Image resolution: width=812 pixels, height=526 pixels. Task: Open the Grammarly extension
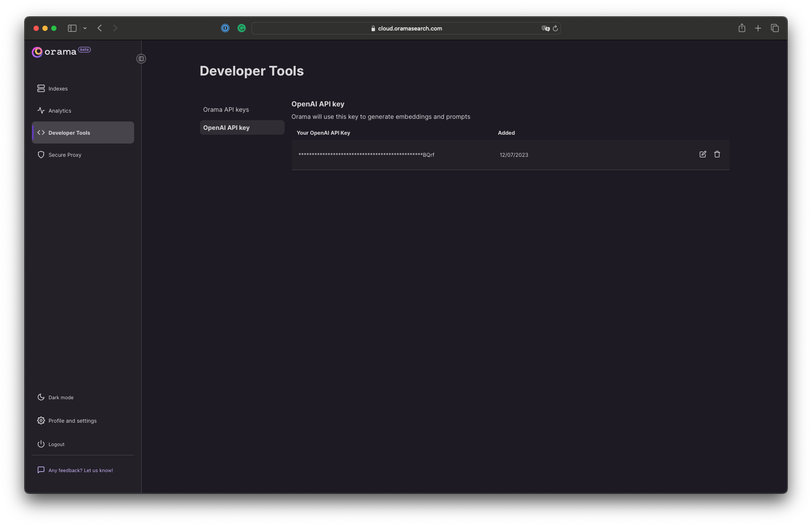(241, 28)
